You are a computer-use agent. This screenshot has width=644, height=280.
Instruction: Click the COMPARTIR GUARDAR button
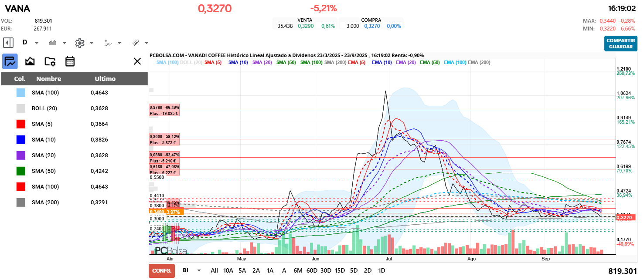[x=620, y=44]
